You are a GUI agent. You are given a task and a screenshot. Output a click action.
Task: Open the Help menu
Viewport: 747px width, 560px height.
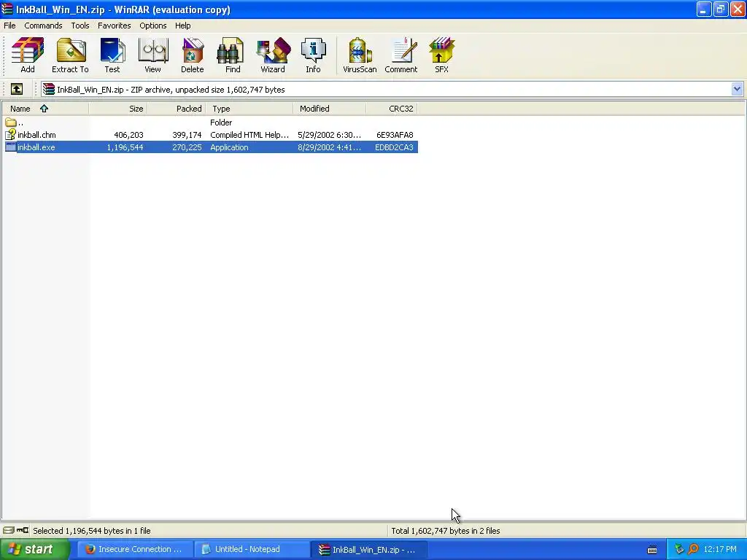pos(183,26)
